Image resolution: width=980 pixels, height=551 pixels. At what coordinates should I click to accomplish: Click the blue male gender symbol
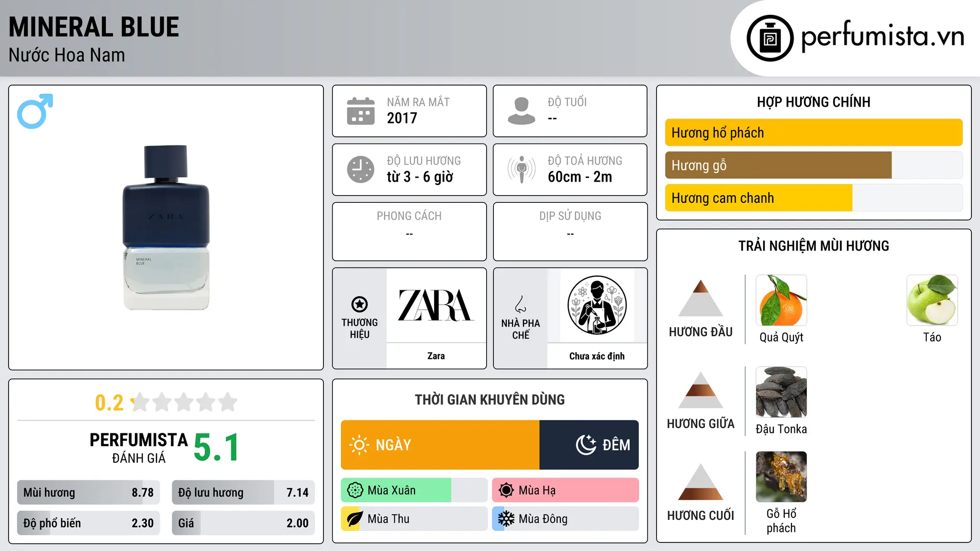click(x=35, y=111)
